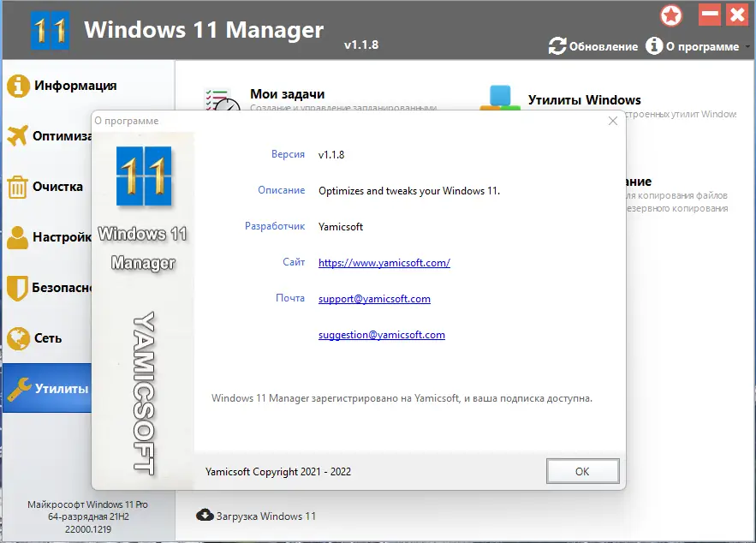Open the Обновление menu item
756x543 pixels.
pyautogui.click(x=593, y=46)
